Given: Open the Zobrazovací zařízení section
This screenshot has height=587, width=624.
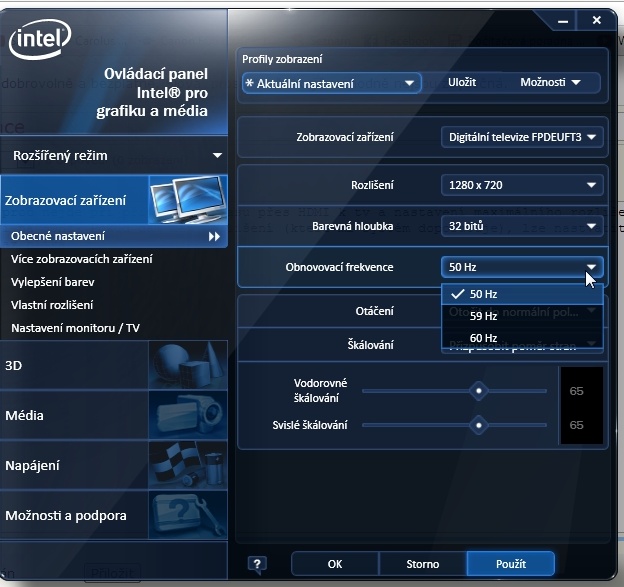Looking at the screenshot, I should (114, 200).
